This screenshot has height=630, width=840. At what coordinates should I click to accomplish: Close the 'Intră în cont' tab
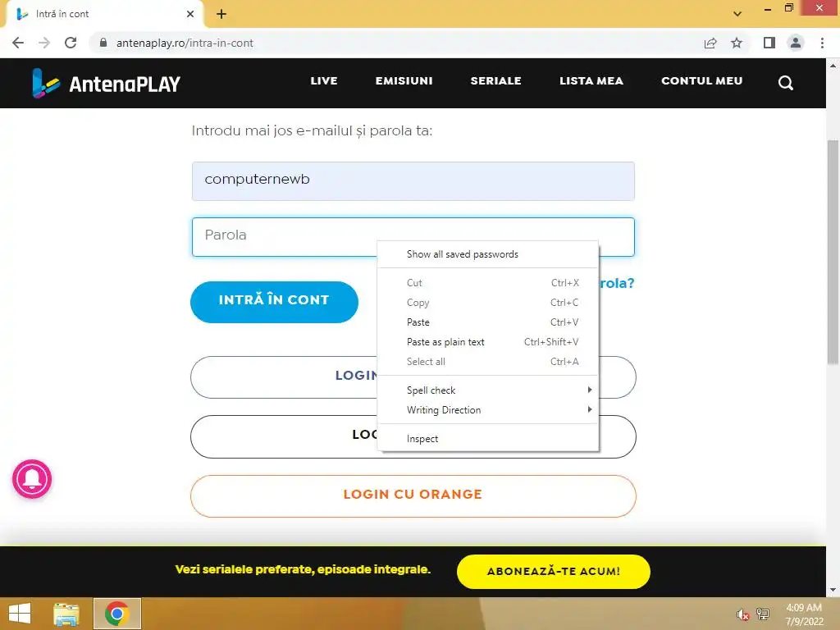click(190, 14)
